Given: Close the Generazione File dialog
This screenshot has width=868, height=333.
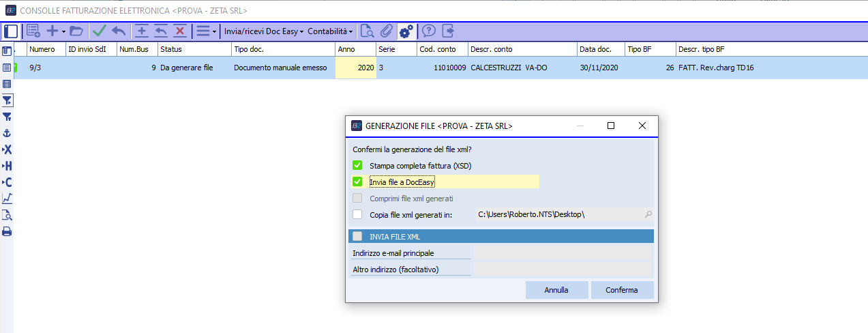Looking at the screenshot, I should [x=642, y=126].
